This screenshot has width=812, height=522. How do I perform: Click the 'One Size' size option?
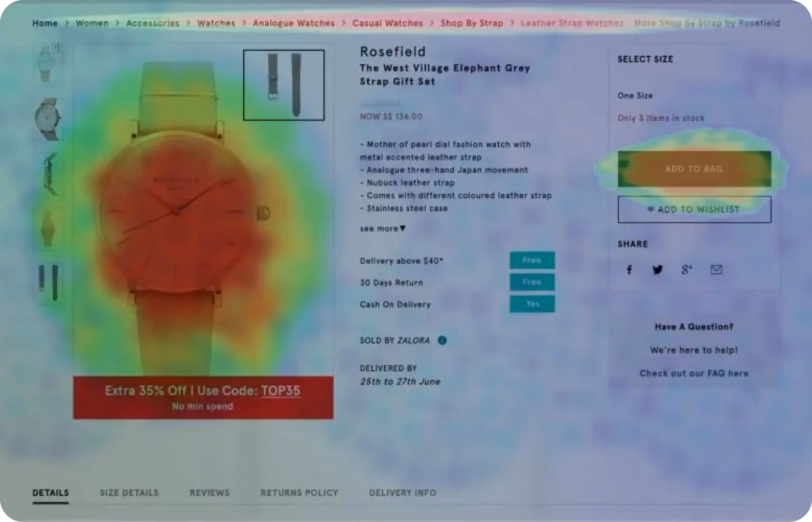pyautogui.click(x=635, y=96)
